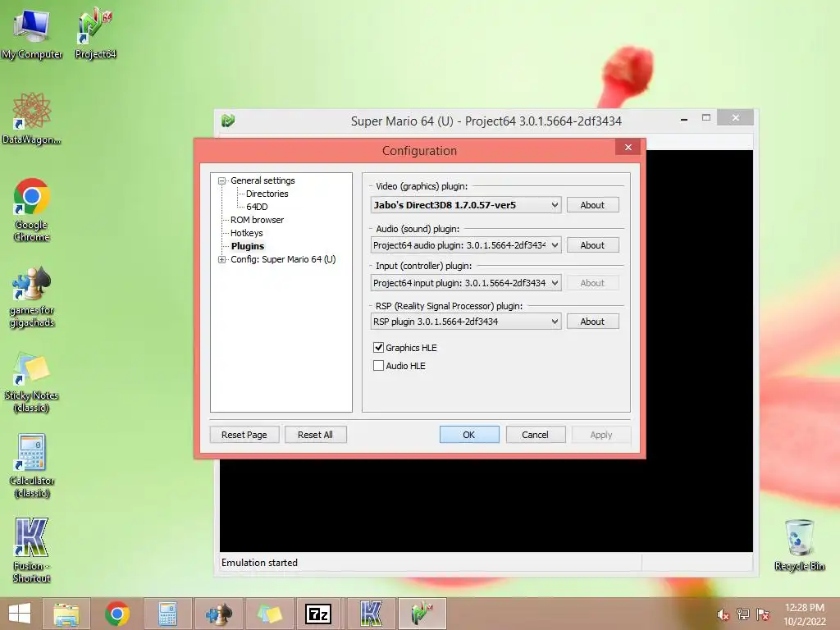Launch Google Chrome from the desktop
The image size is (840, 630).
32,209
